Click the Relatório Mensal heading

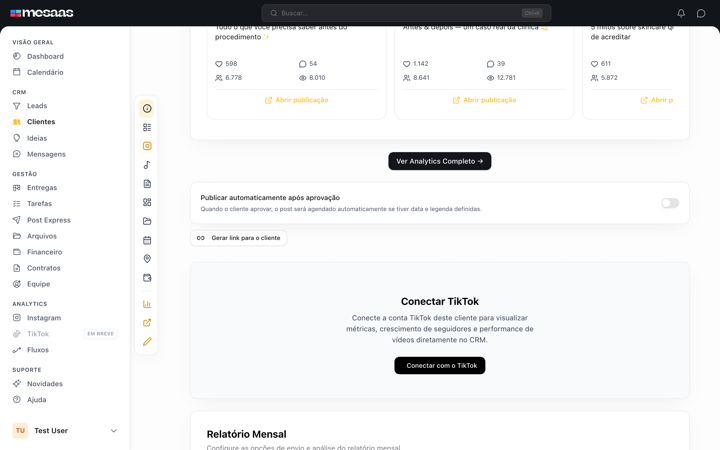(247, 434)
